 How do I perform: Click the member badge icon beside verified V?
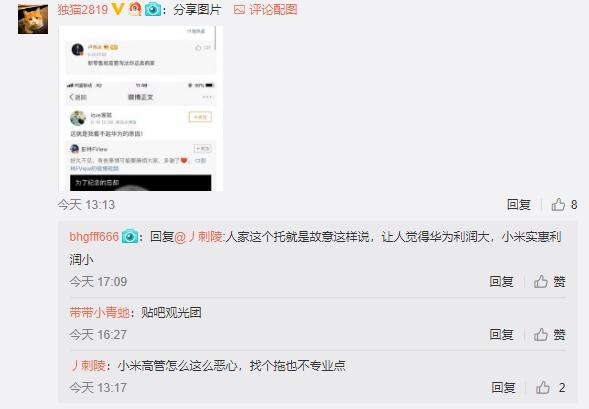pyautogui.click(x=135, y=9)
